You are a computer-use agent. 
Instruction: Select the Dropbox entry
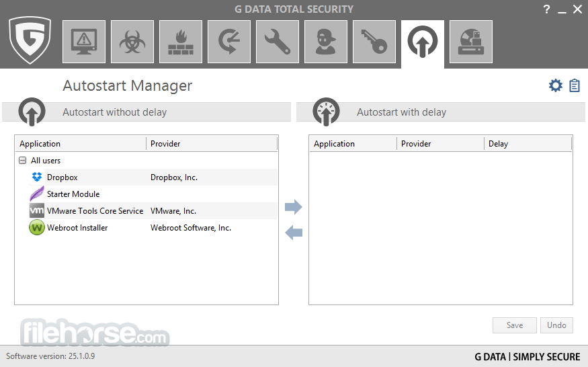click(x=146, y=177)
